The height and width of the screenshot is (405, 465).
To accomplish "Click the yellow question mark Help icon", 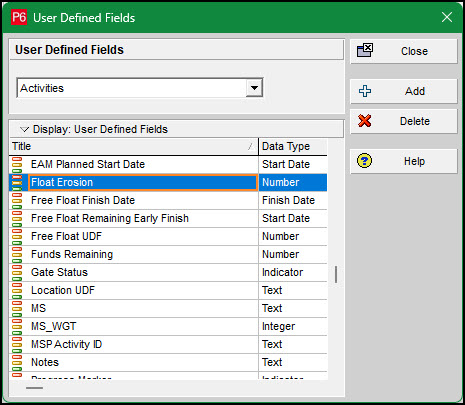I will [364, 161].
